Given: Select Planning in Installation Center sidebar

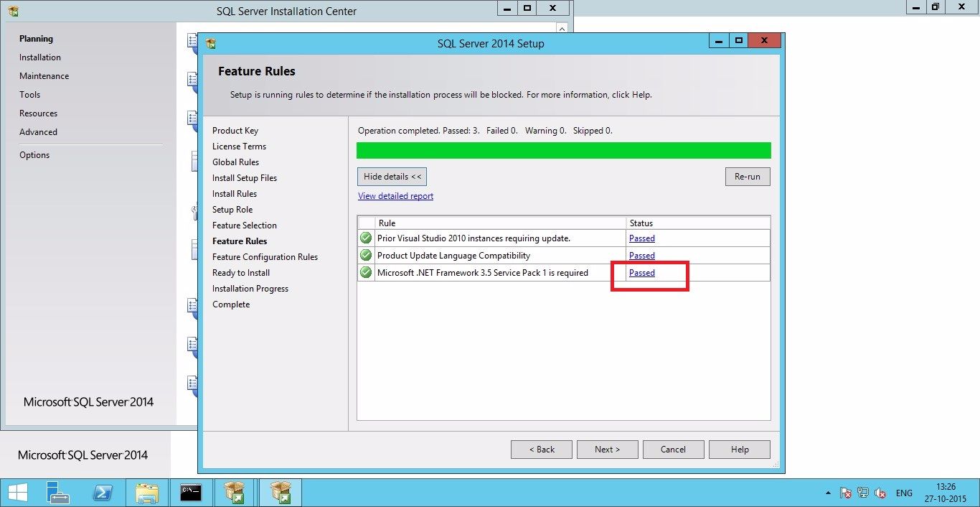Looking at the screenshot, I should (x=36, y=39).
